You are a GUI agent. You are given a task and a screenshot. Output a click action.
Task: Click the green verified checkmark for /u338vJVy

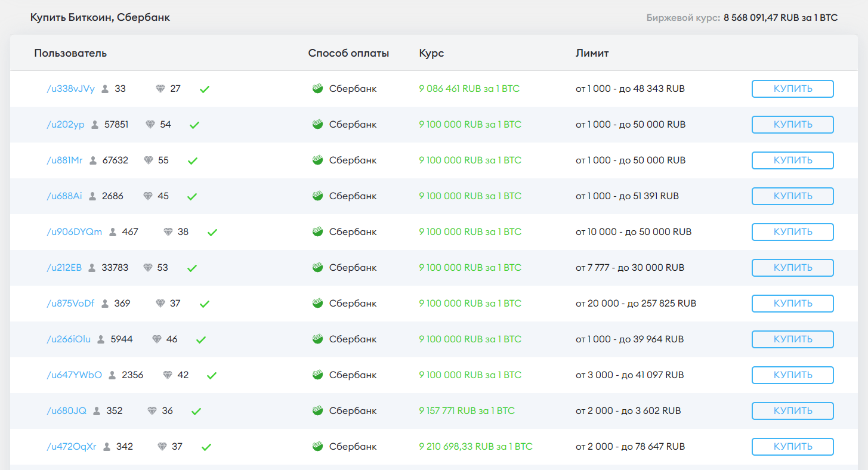coord(205,89)
